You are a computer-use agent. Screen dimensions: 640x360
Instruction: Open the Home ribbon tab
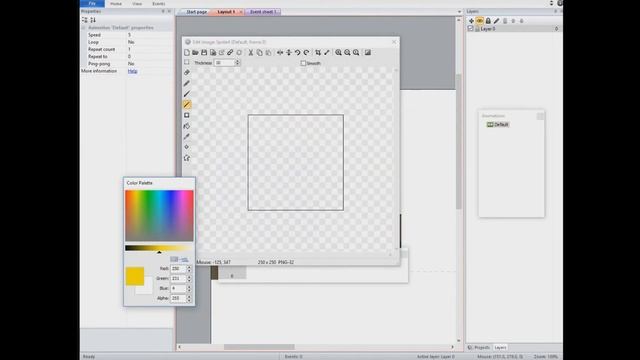pos(116,4)
